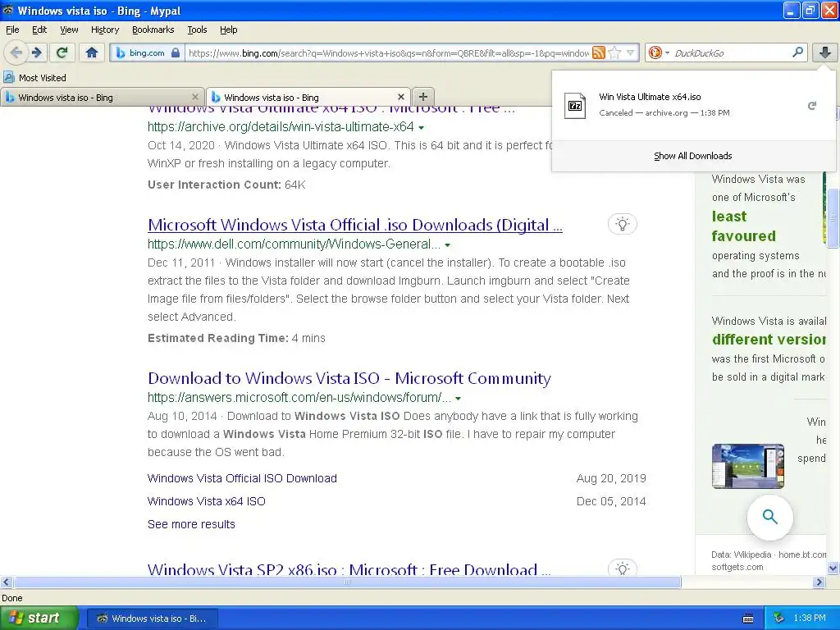Close the first Windows vista iso tab

click(x=195, y=97)
